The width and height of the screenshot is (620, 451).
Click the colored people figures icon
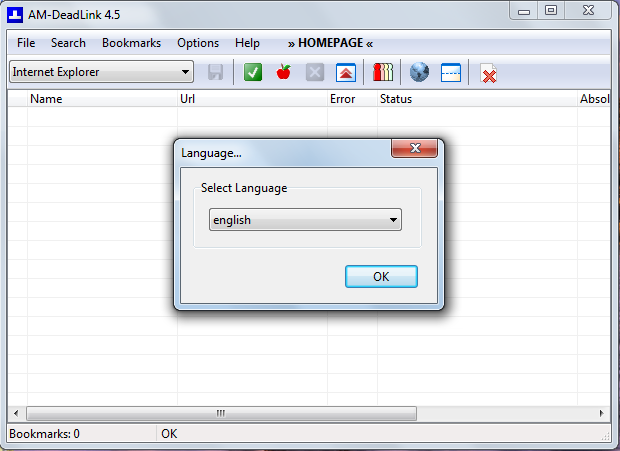(x=383, y=72)
